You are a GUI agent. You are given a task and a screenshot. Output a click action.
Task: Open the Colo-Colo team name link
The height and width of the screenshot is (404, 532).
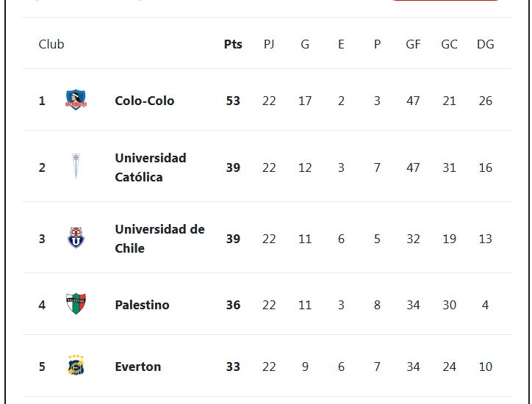coord(145,101)
